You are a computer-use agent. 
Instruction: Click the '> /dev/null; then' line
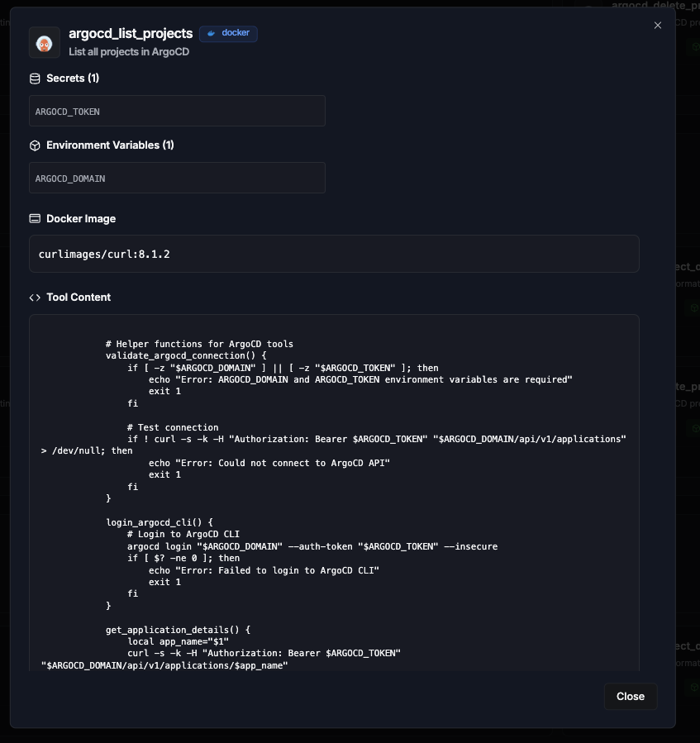click(x=87, y=450)
